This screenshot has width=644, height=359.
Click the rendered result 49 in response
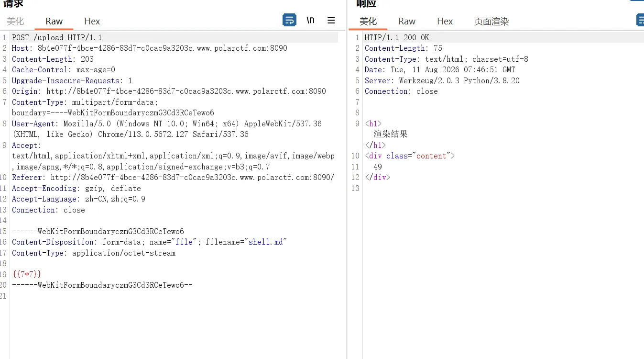point(378,167)
